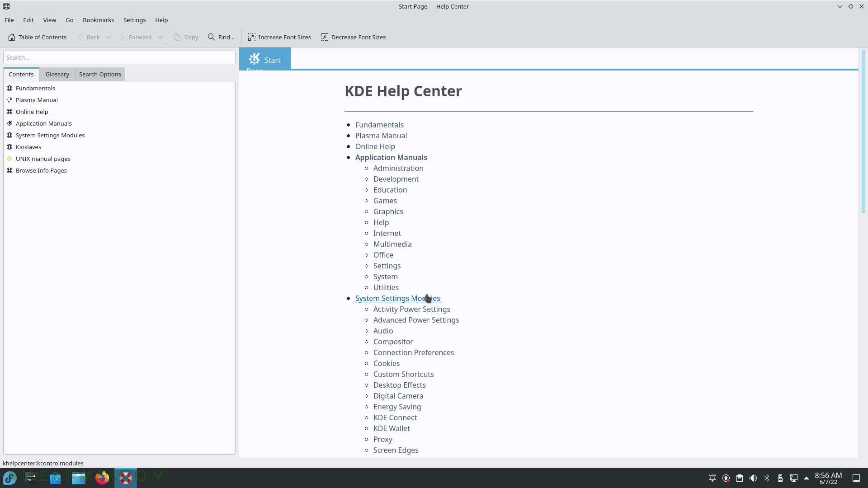The height and width of the screenshot is (488, 868).
Task: Open the clipboard tray icon
Action: point(740,478)
